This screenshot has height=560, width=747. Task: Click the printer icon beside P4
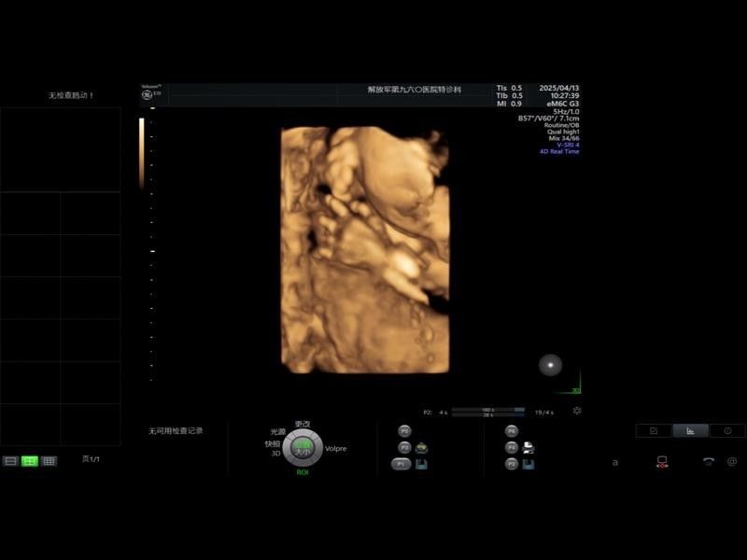(x=529, y=448)
